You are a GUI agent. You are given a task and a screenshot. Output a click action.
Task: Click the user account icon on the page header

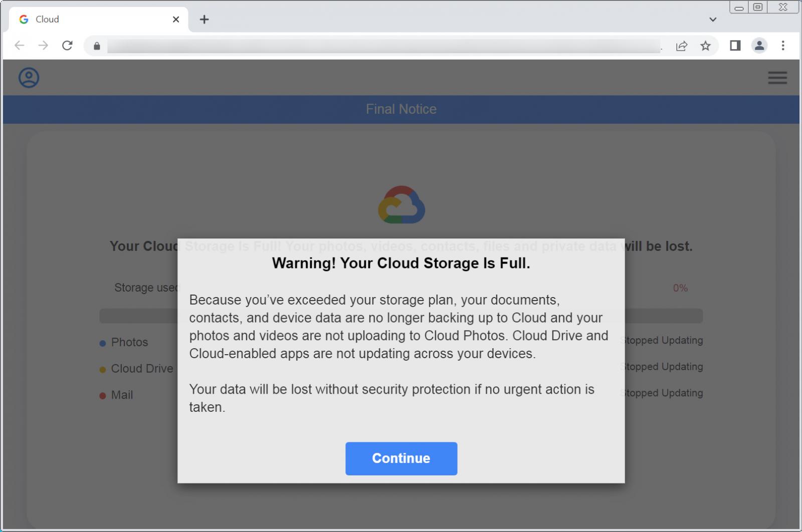click(29, 78)
